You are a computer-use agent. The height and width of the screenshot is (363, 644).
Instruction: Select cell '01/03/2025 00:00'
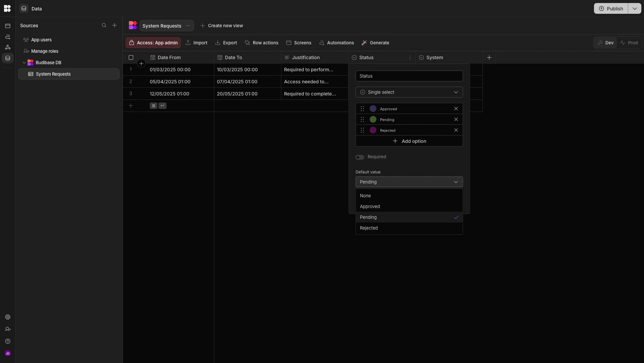pyautogui.click(x=180, y=70)
